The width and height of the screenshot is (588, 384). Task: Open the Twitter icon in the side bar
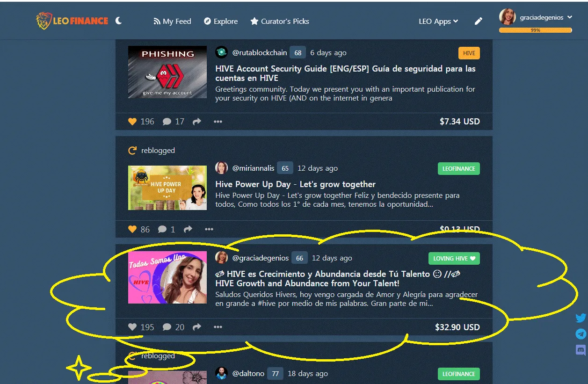[581, 318]
